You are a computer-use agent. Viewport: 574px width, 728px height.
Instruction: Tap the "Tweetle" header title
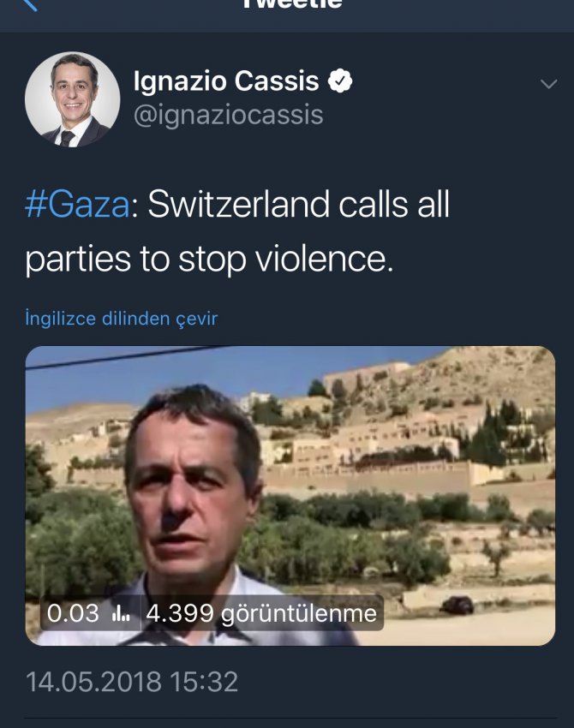pos(291,5)
